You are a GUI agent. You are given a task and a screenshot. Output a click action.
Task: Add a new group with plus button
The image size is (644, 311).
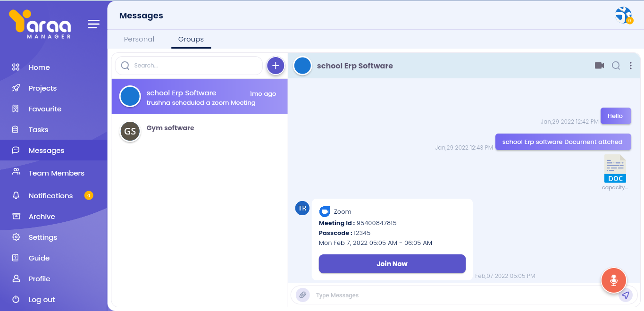276,66
